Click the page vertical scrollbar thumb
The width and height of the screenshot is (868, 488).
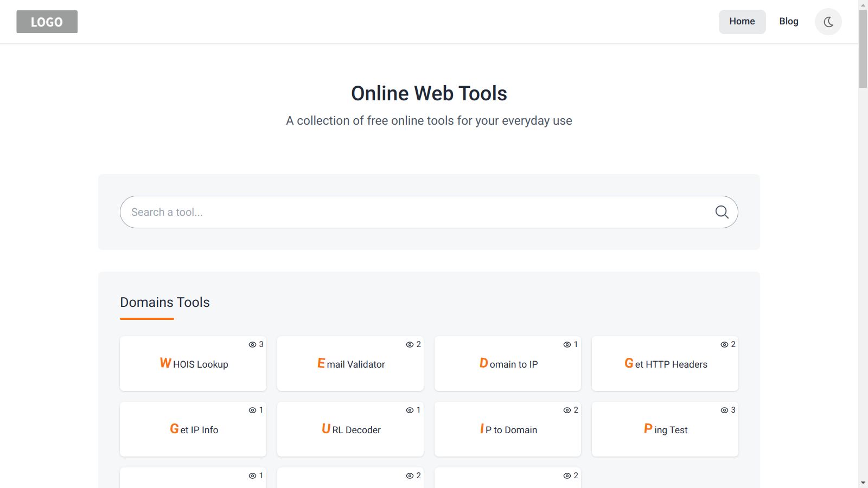tap(863, 49)
